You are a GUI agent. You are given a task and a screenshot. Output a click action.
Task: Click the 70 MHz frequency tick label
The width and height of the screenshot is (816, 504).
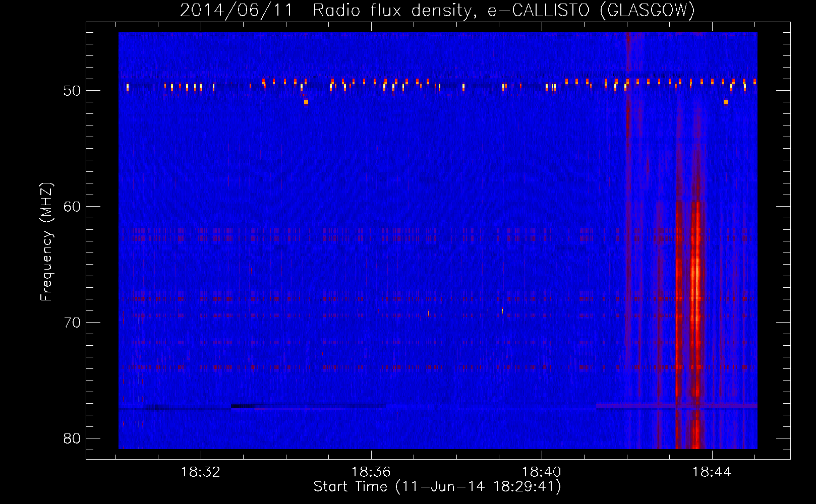(x=72, y=323)
